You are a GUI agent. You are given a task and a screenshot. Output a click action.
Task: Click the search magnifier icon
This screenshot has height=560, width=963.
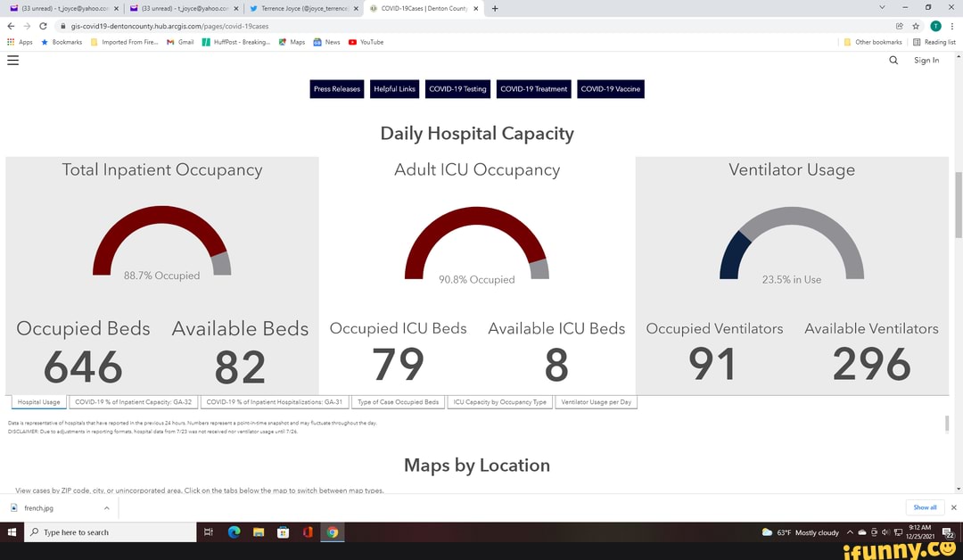893,61
